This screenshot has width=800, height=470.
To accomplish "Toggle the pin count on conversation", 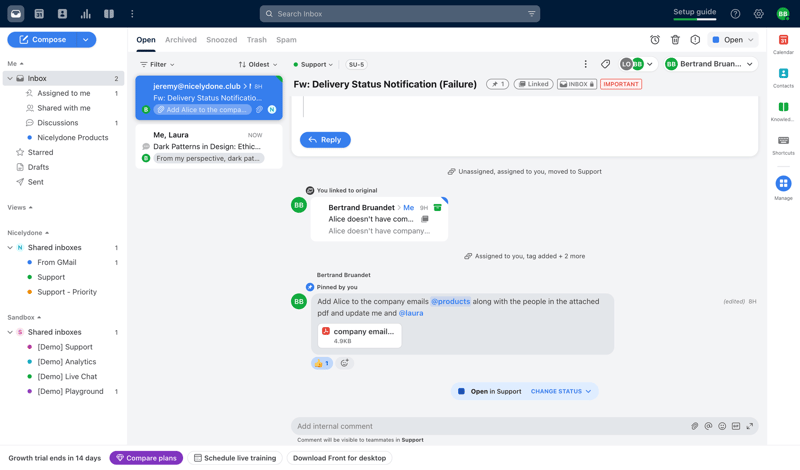I will point(497,84).
